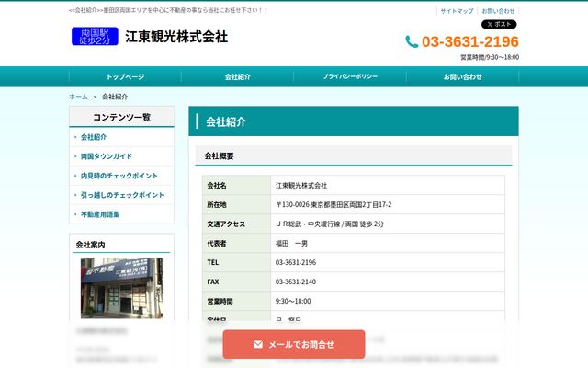The image size is (588, 368).
Task: Click the 会社案内 sidebar heading
Action: (90, 245)
